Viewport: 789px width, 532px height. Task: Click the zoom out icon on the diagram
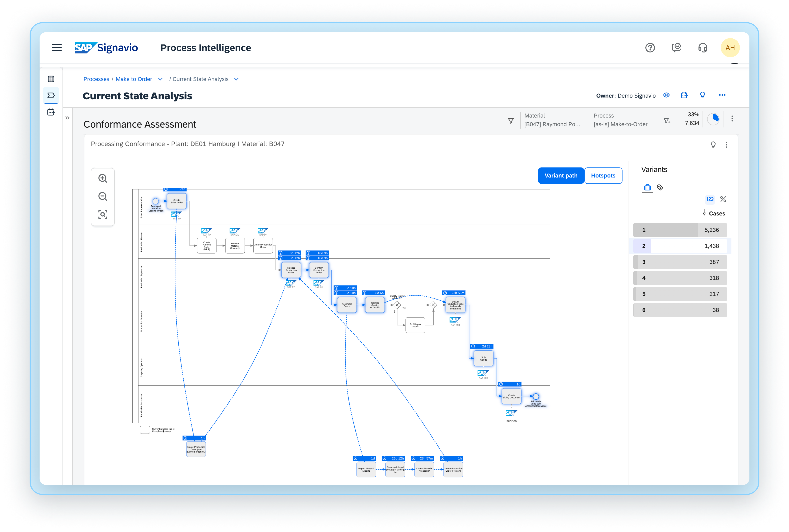[103, 196]
